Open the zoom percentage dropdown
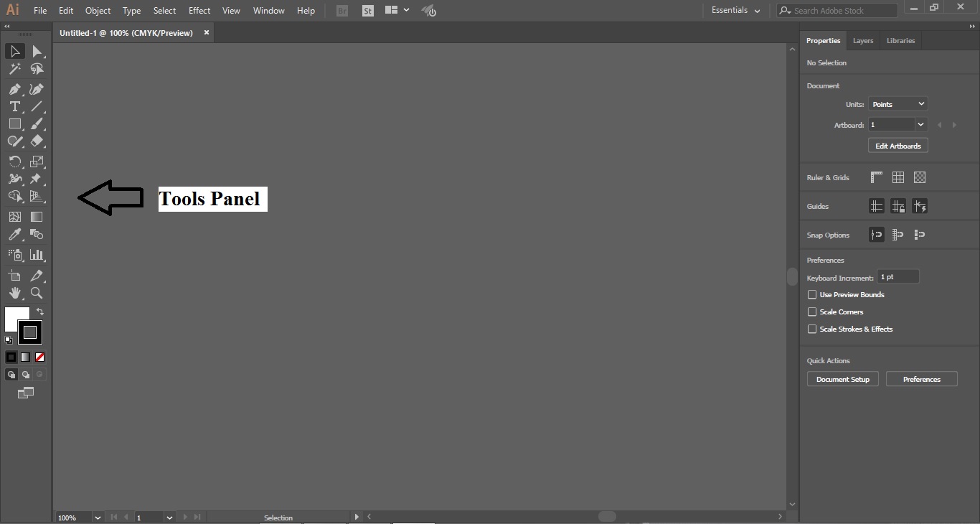980x524 pixels. click(98, 518)
